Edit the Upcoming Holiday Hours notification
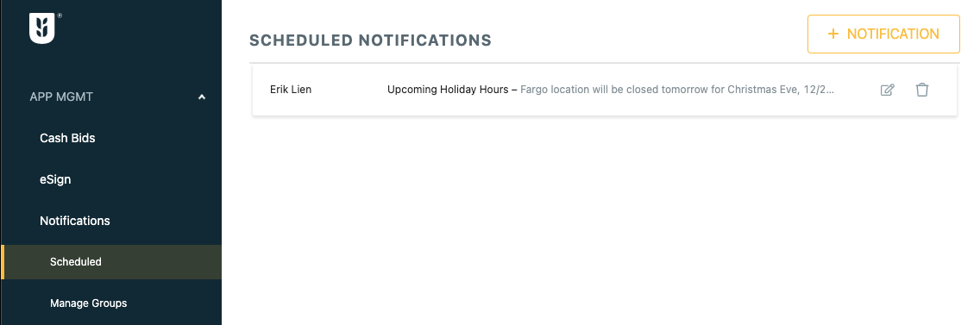 coord(887,90)
